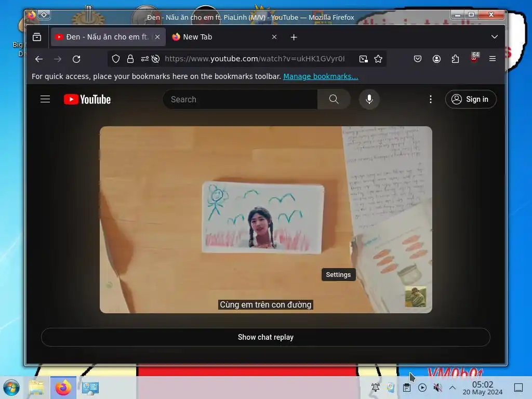
Task: Click show desktop button in taskbar
Action: point(518,388)
